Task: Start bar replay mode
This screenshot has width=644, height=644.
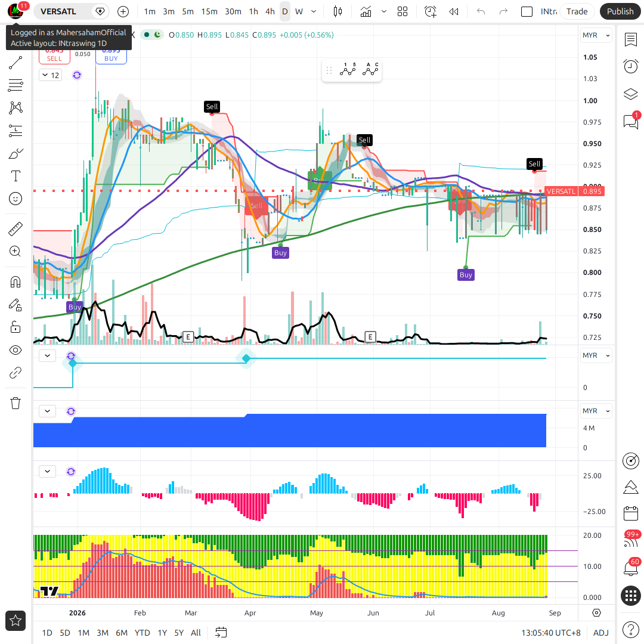Action: [453, 11]
